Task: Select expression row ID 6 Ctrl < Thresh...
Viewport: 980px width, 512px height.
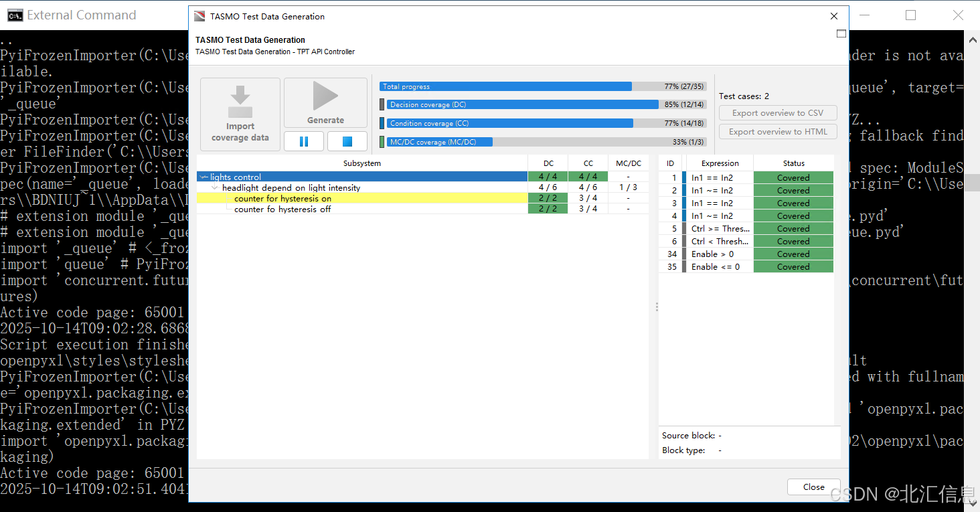Action: tap(746, 241)
